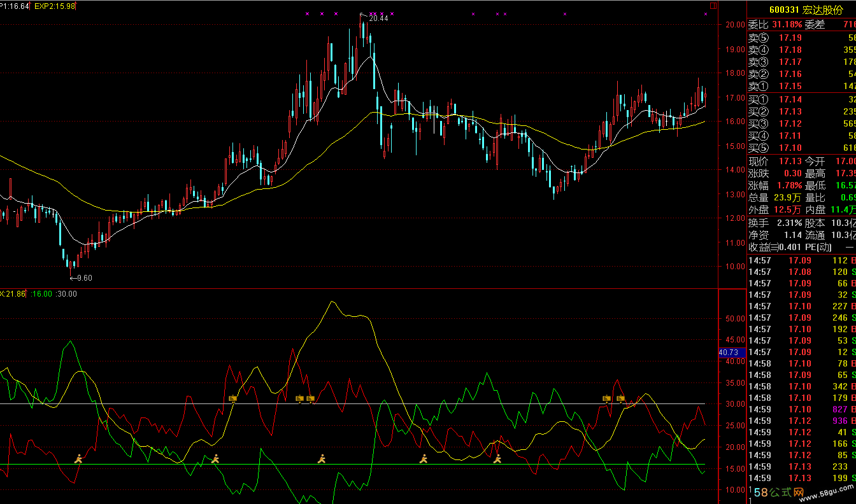Select trade row 14:59 17.12 volume 936
The image size is (856, 504).
[x=802, y=421]
